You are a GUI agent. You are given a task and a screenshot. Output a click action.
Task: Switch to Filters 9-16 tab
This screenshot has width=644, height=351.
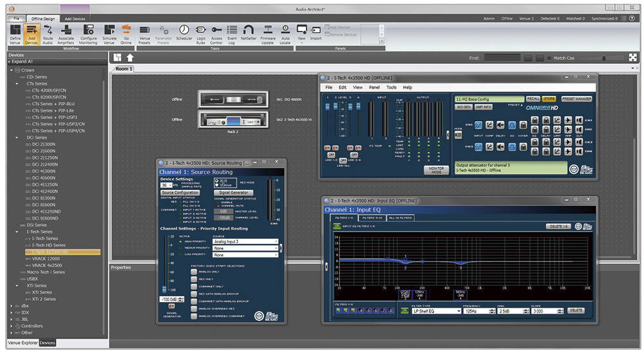click(x=372, y=218)
